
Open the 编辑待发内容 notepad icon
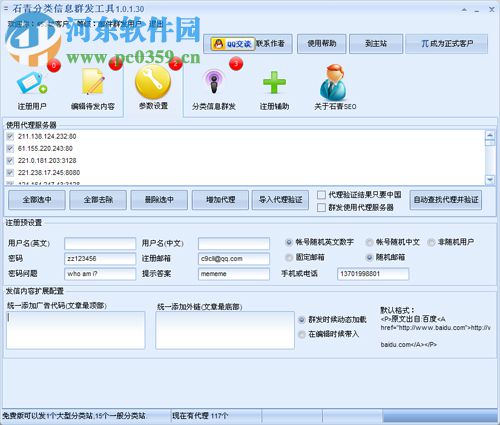93,81
